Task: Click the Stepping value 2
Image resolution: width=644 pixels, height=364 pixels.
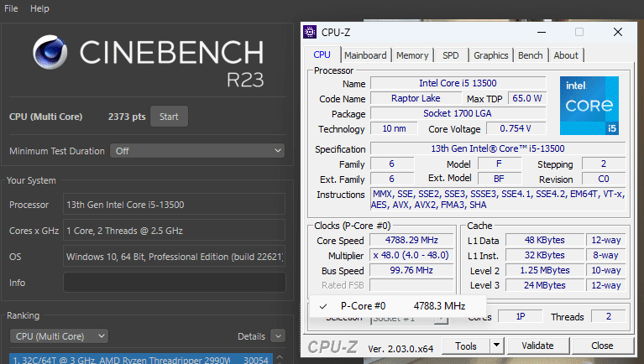Action: 604,164
